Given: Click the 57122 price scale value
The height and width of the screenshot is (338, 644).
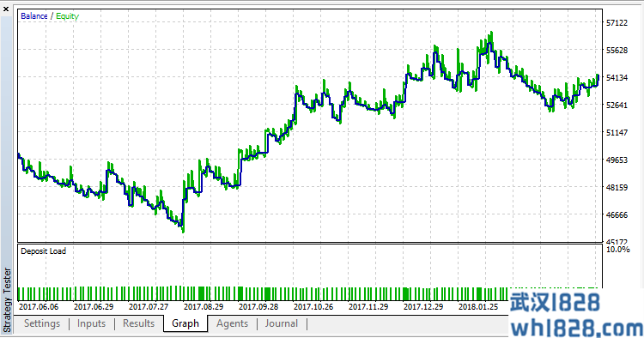Looking at the screenshot, I should coord(617,23).
